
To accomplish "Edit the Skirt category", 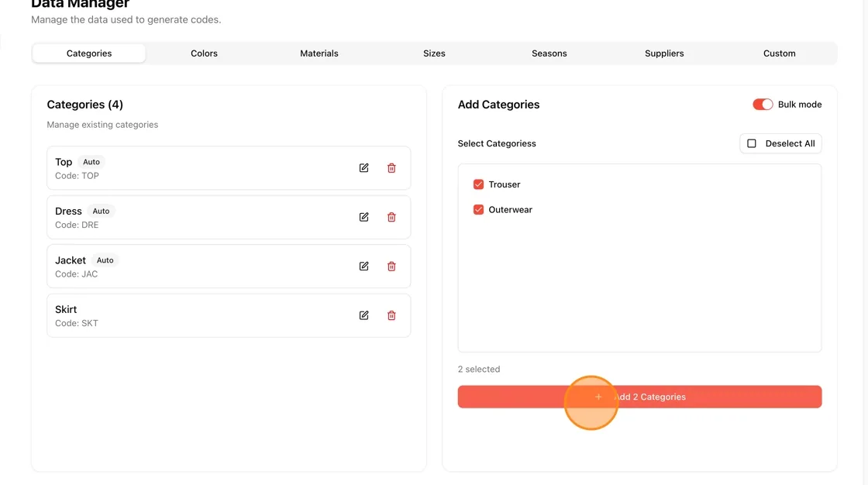I will click(363, 315).
